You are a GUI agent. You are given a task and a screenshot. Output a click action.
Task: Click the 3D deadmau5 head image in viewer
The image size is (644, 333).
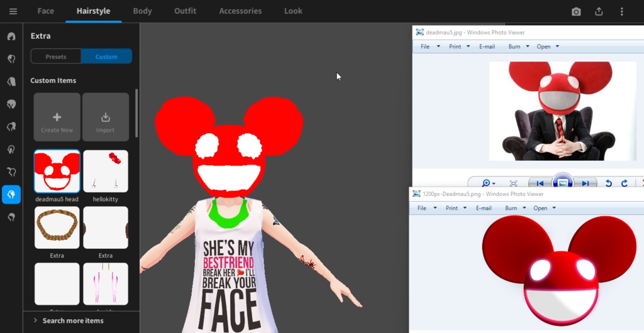click(559, 270)
